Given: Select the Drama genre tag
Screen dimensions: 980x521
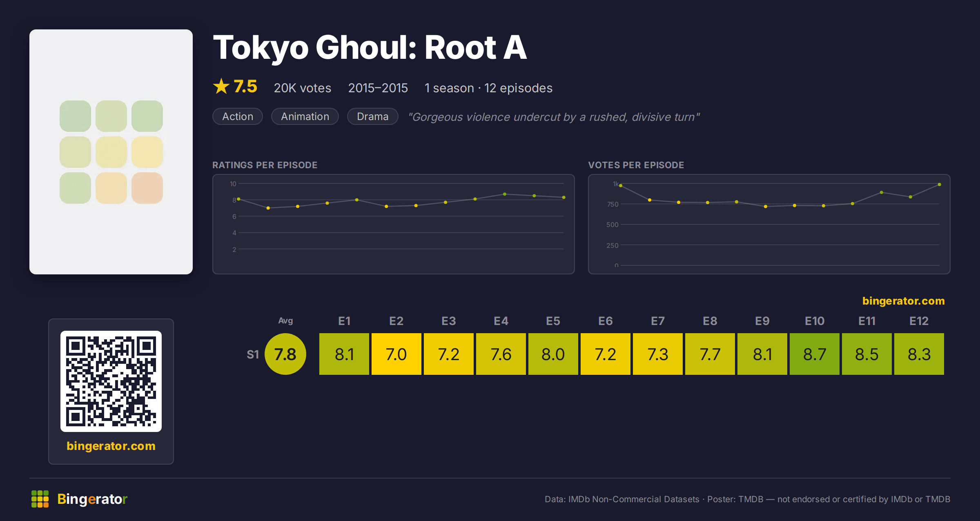Looking at the screenshot, I should pos(372,116).
